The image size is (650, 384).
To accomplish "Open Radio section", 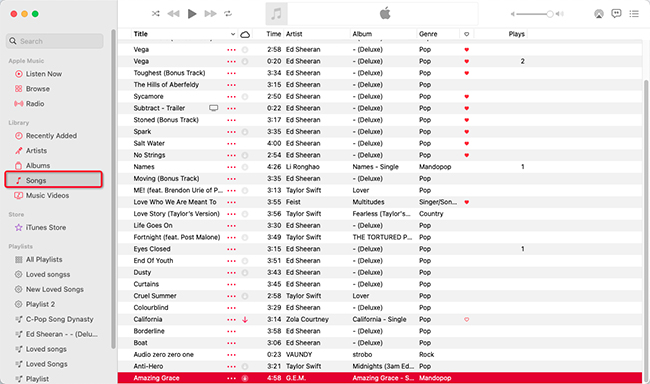I will pos(35,104).
